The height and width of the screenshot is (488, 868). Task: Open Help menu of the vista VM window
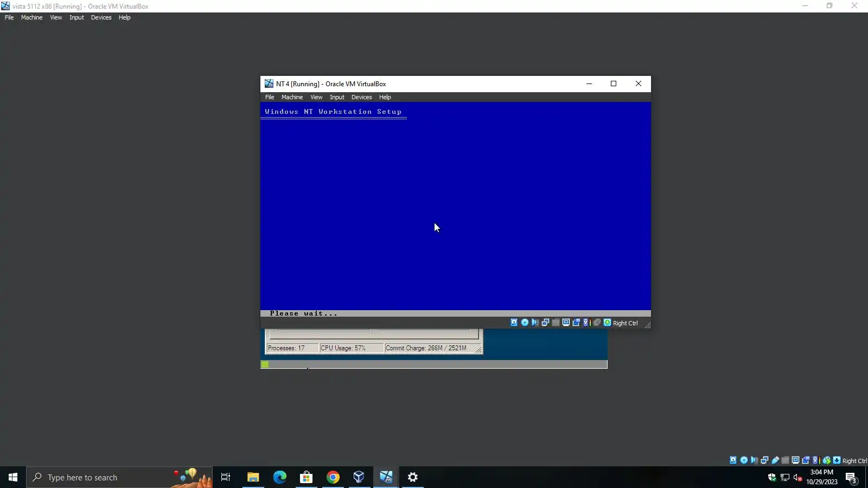(124, 17)
